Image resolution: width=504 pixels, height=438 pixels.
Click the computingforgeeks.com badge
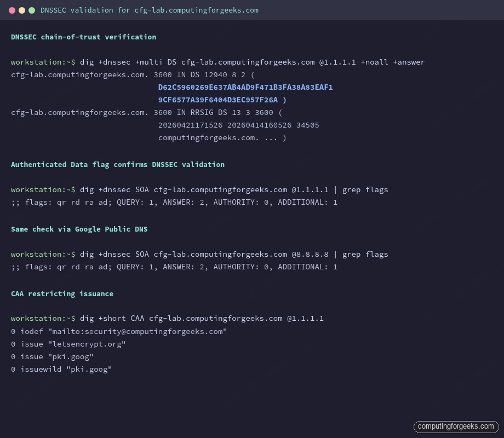456,427
